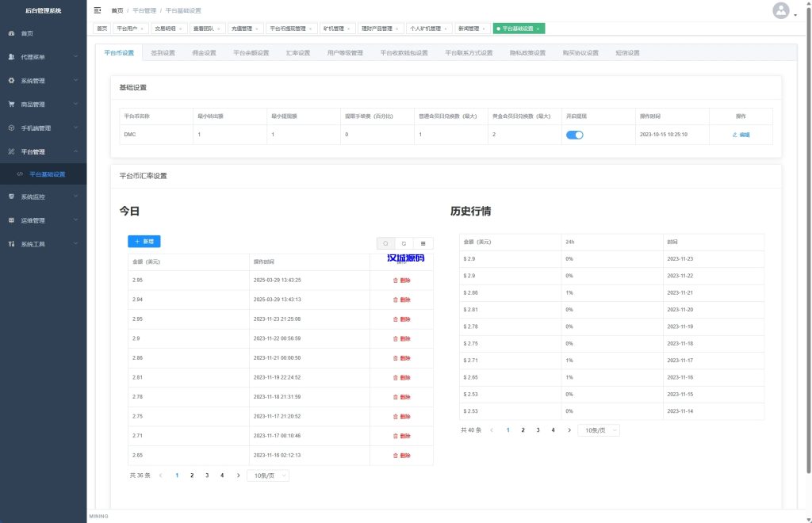The image size is (812, 523).
Task: Click the 手机端管理 sidebar icon
Action: (11, 128)
